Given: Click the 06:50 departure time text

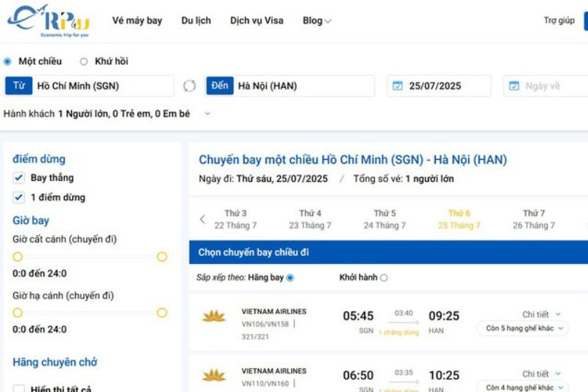Looking at the screenshot, I should click(x=358, y=375).
